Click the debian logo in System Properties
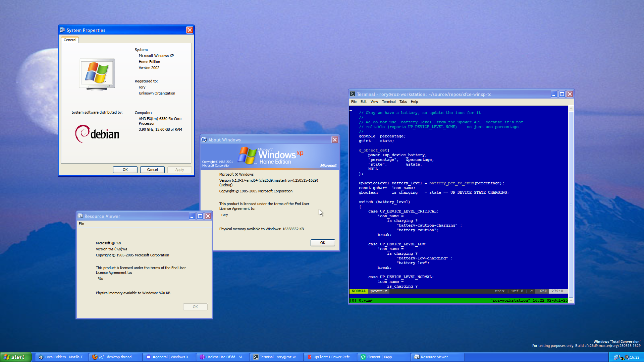 97,133
